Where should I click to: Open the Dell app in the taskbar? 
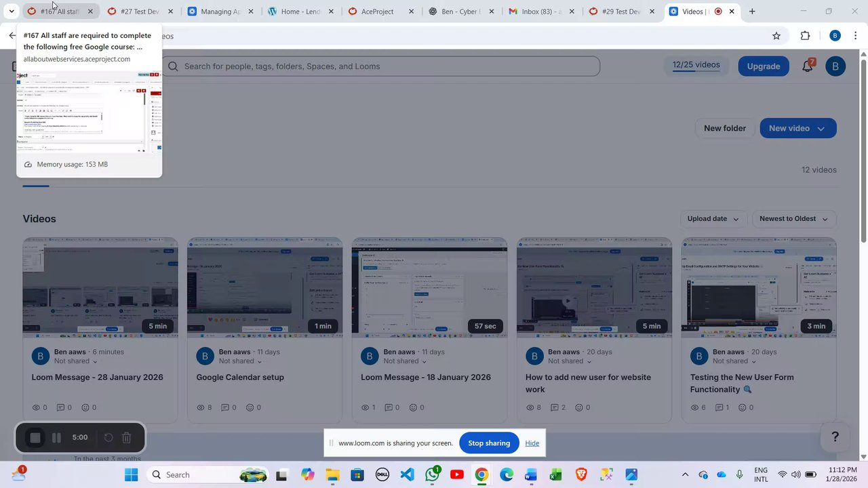[382, 474]
